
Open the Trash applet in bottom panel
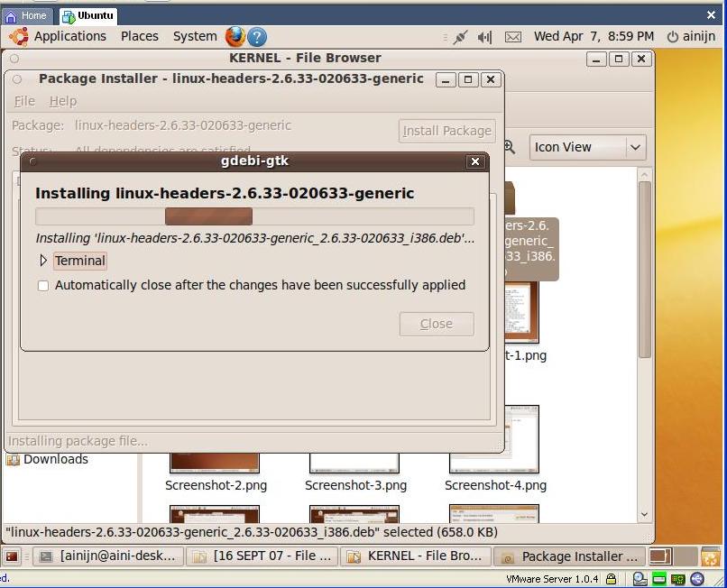pyautogui.click(x=710, y=556)
